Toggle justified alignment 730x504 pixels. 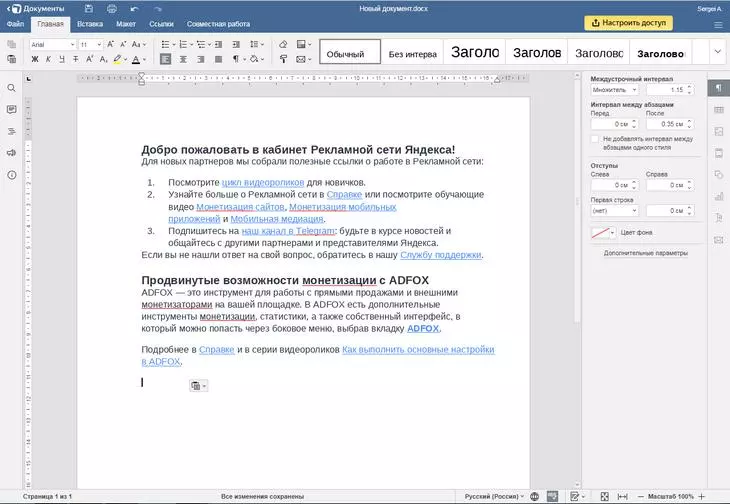click(218, 59)
